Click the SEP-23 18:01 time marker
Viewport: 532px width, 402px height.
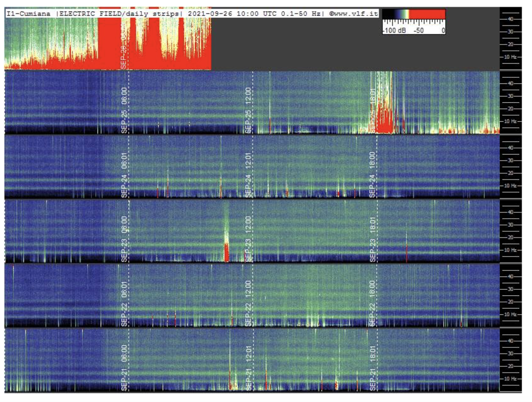[x=372, y=240]
